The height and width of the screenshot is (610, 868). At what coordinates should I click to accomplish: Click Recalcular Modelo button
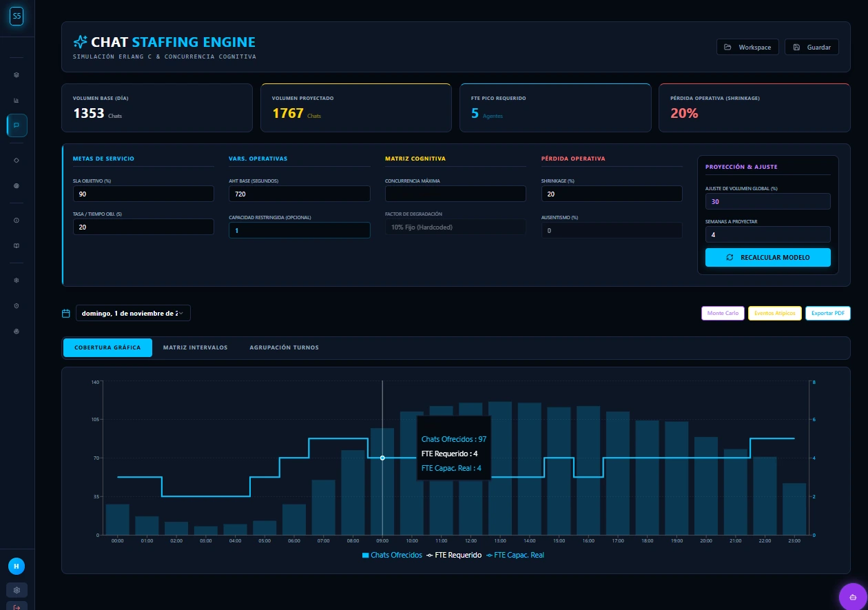point(768,257)
